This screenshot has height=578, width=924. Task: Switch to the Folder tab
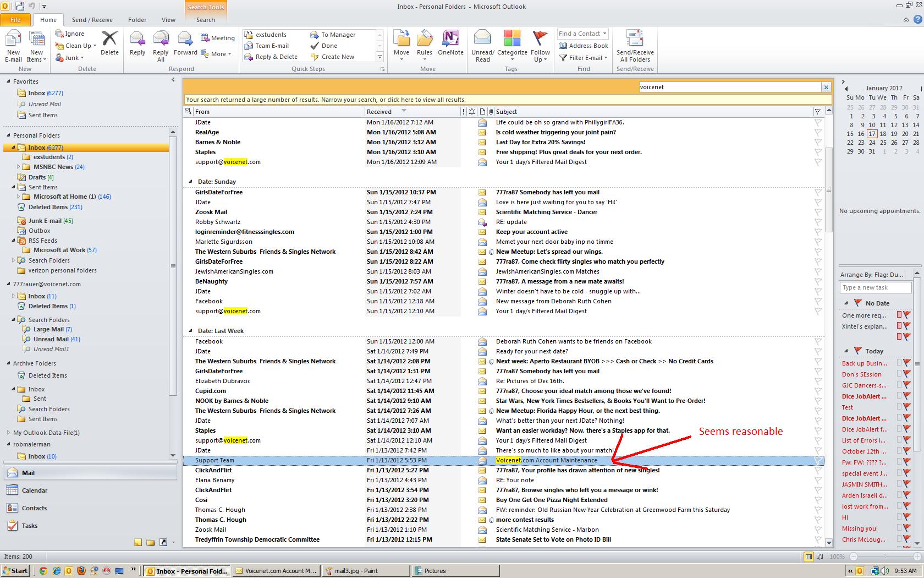137,20
